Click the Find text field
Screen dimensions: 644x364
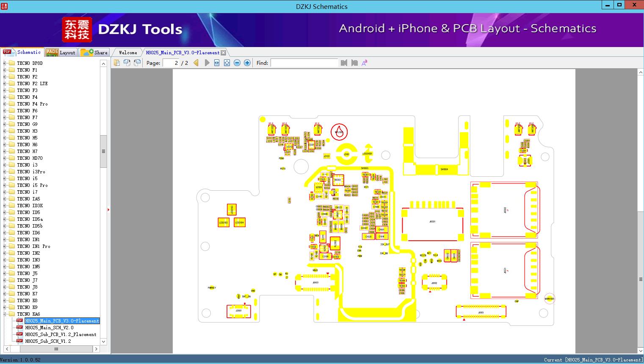(x=304, y=63)
